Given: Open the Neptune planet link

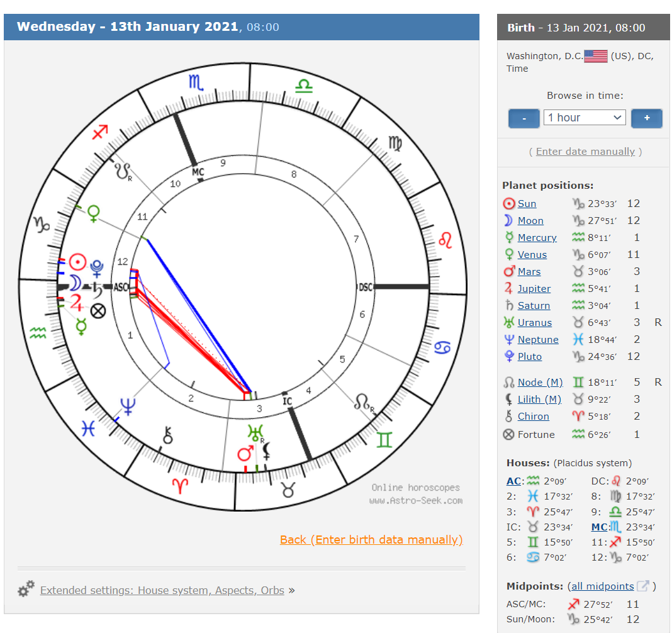Looking at the screenshot, I should click(538, 339).
